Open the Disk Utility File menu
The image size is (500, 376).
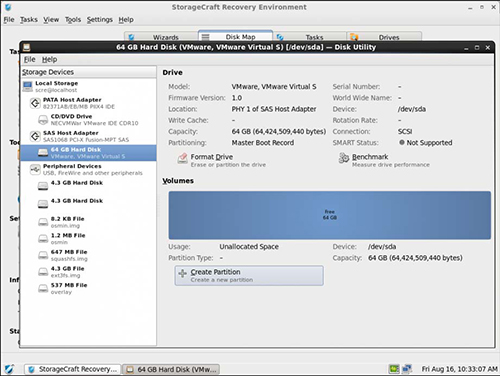29,59
